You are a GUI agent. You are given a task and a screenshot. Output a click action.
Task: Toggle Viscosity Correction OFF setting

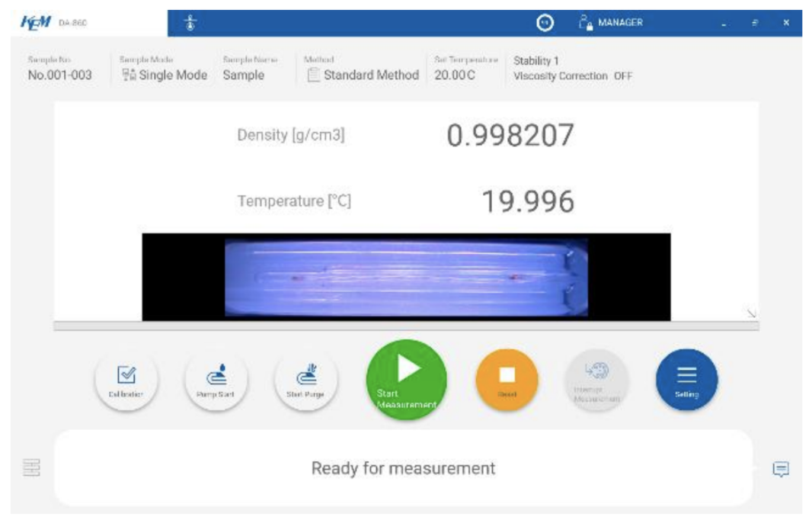pos(573,76)
